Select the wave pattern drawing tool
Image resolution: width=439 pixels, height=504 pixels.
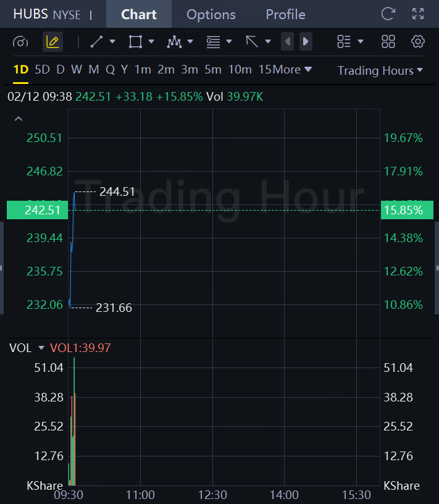(174, 42)
